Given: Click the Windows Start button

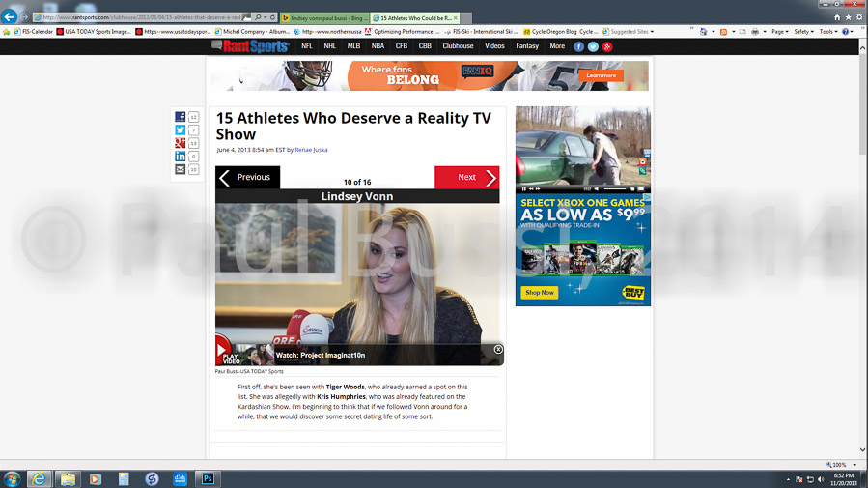Looking at the screenshot, I should coord(12,478).
